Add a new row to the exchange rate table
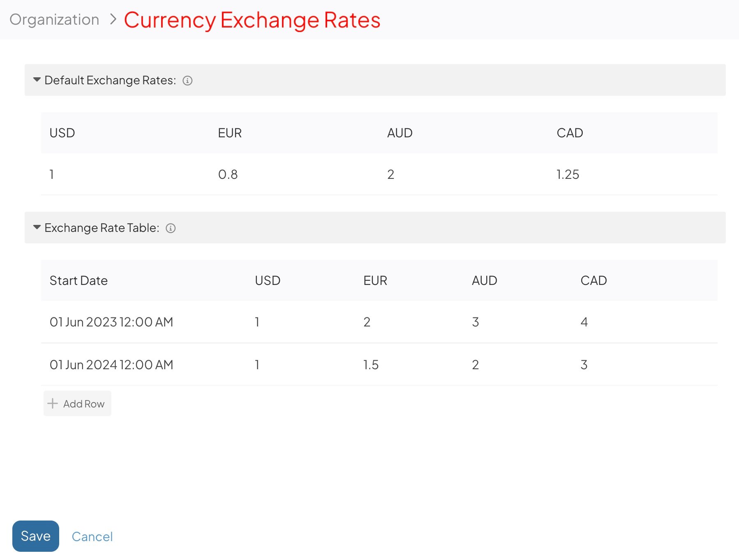Viewport: 739px width, 560px height. click(x=77, y=403)
